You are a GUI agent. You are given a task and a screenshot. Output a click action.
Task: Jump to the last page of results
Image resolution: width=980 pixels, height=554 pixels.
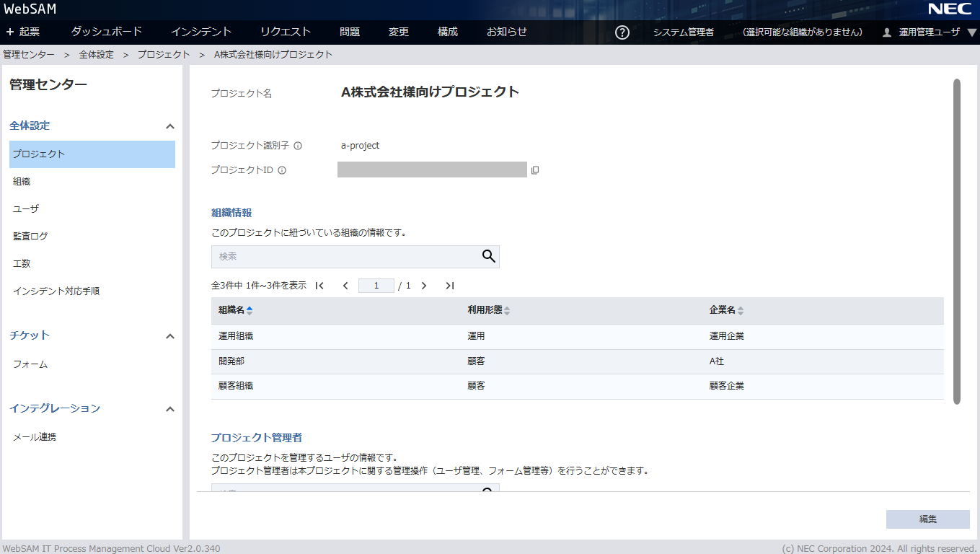coord(449,286)
